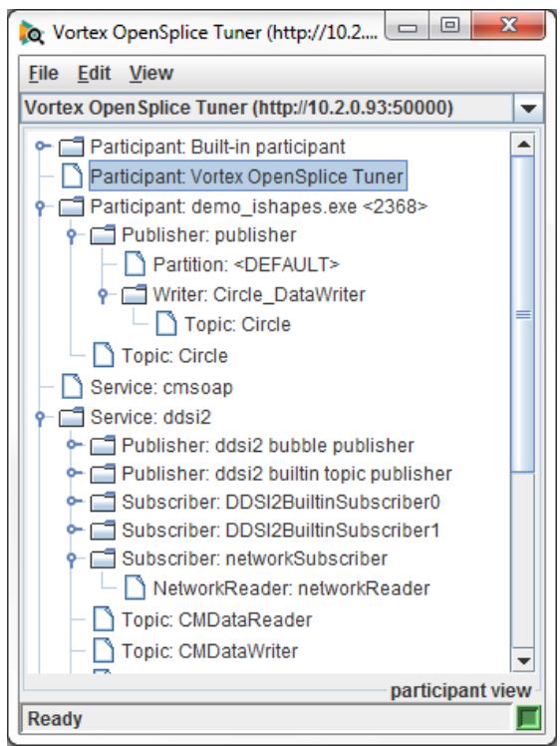
Task: Click the demo_ishapes.exe participant folder icon
Action: (x=72, y=207)
